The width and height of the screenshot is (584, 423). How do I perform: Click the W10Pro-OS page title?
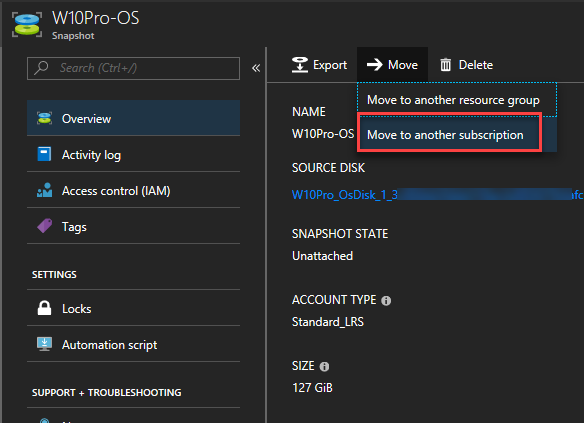click(x=95, y=18)
